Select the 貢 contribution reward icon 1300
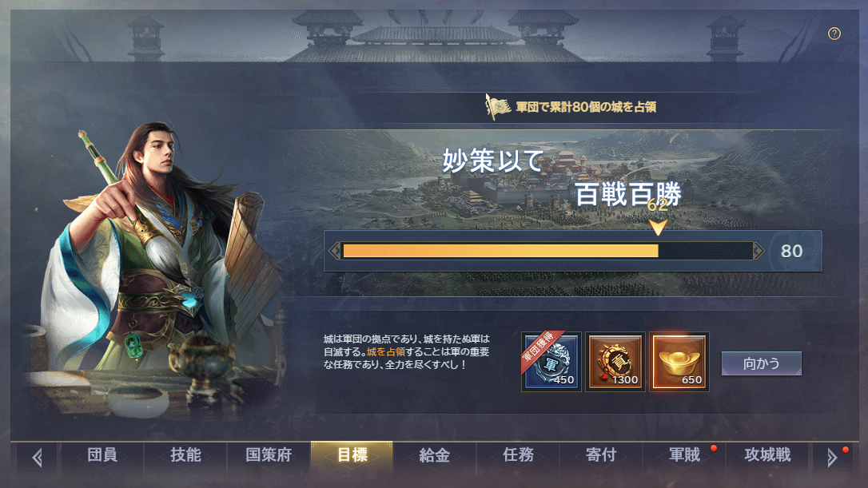Screen dimensions: 868x488 point(615,361)
